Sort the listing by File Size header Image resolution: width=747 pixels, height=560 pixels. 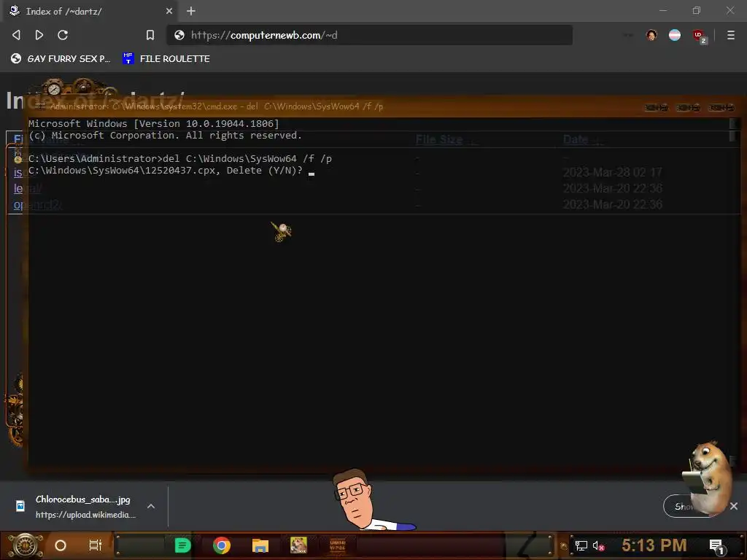pyautogui.click(x=438, y=139)
